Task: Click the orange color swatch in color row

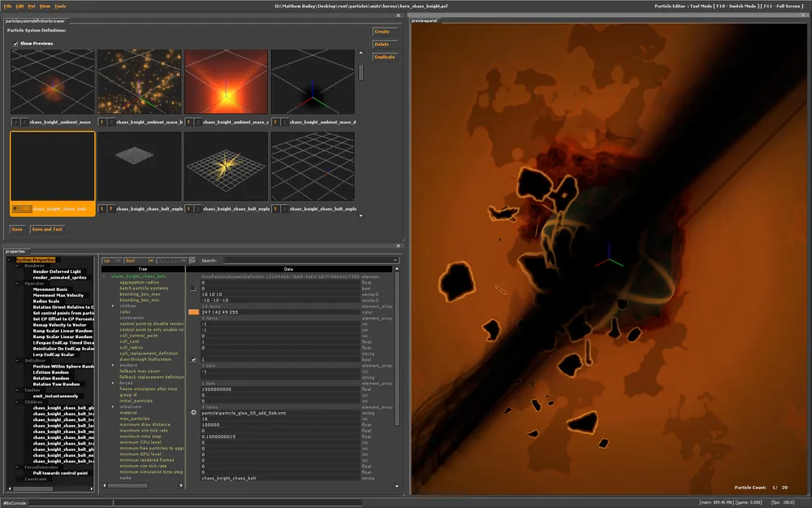Action: click(x=193, y=311)
